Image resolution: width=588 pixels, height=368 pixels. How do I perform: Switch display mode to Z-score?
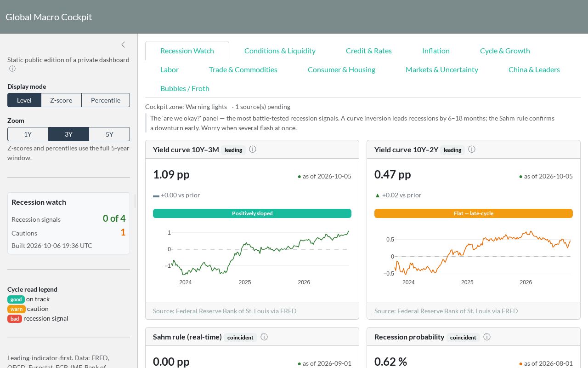pos(61,100)
